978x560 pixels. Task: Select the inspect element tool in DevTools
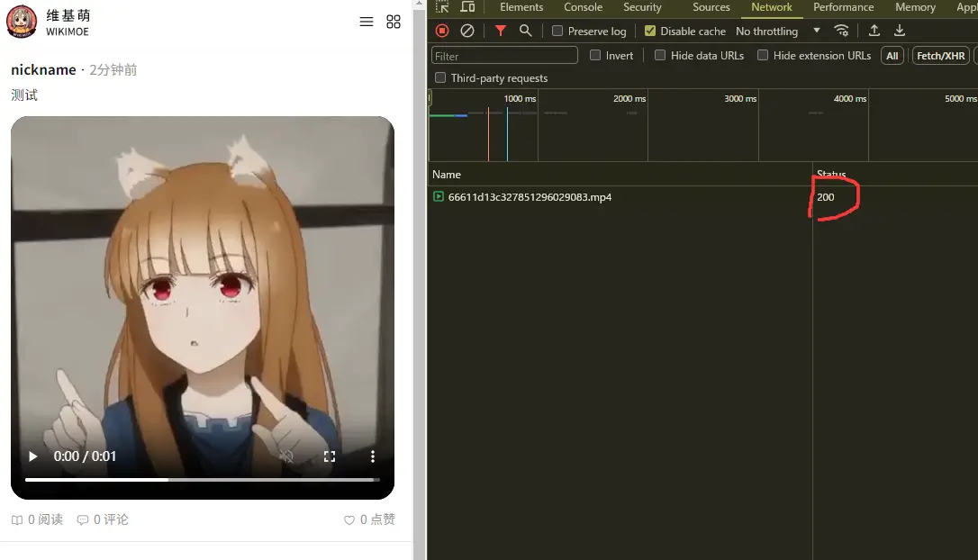442,6
